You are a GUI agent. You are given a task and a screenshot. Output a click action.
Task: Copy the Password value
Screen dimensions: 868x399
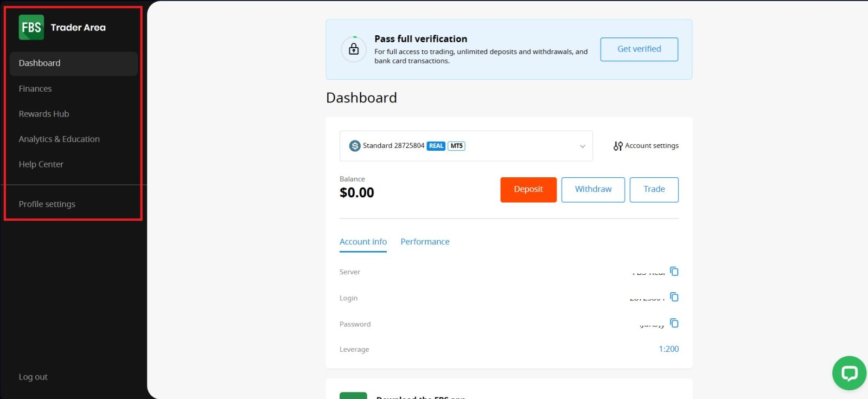click(674, 323)
